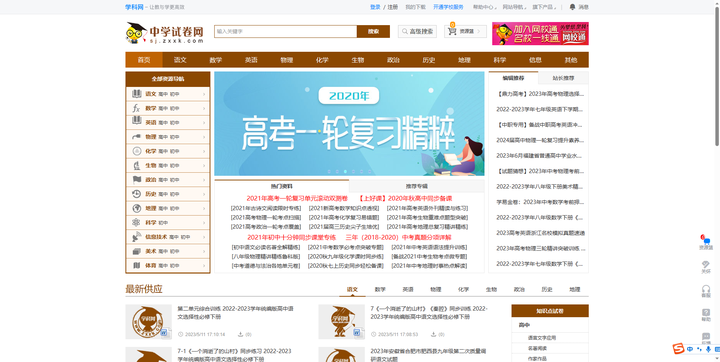Open 2021年初中十分钟同步课堂专练 link

click(x=292, y=238)
